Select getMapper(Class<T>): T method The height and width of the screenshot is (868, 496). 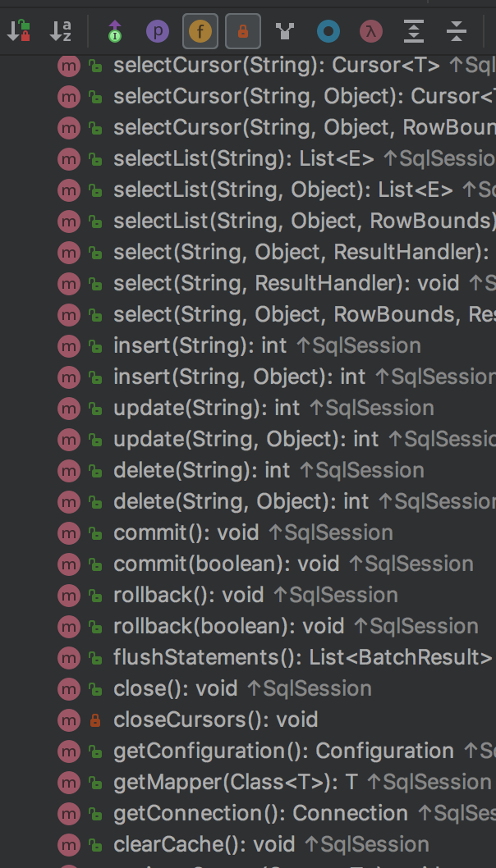[x=235, y=782]
